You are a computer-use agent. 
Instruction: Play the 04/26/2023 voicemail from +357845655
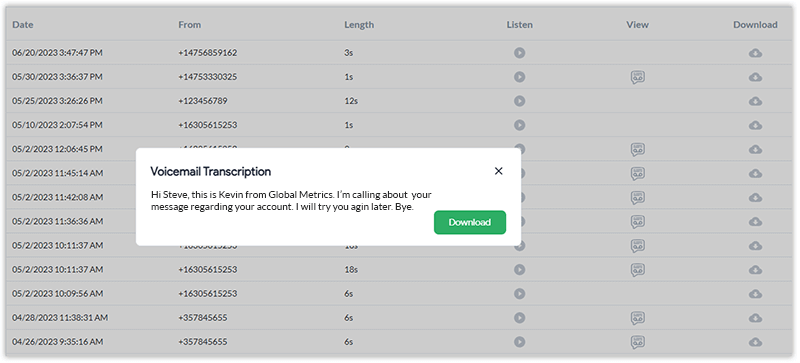pyautogui.click(x=519, y=342)
